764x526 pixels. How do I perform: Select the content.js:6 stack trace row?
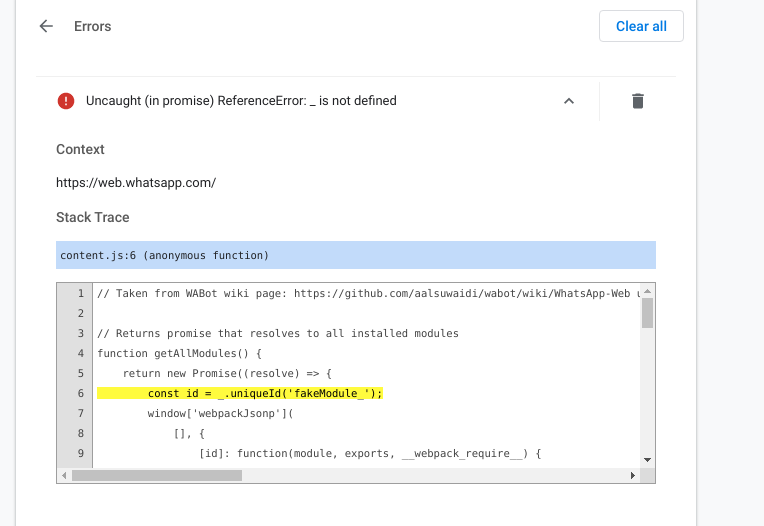coord(356,255)
